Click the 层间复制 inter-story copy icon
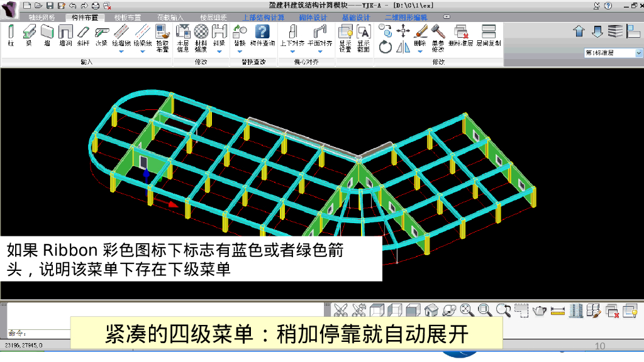Screen dimensions: 644x362 pos(489,35)
